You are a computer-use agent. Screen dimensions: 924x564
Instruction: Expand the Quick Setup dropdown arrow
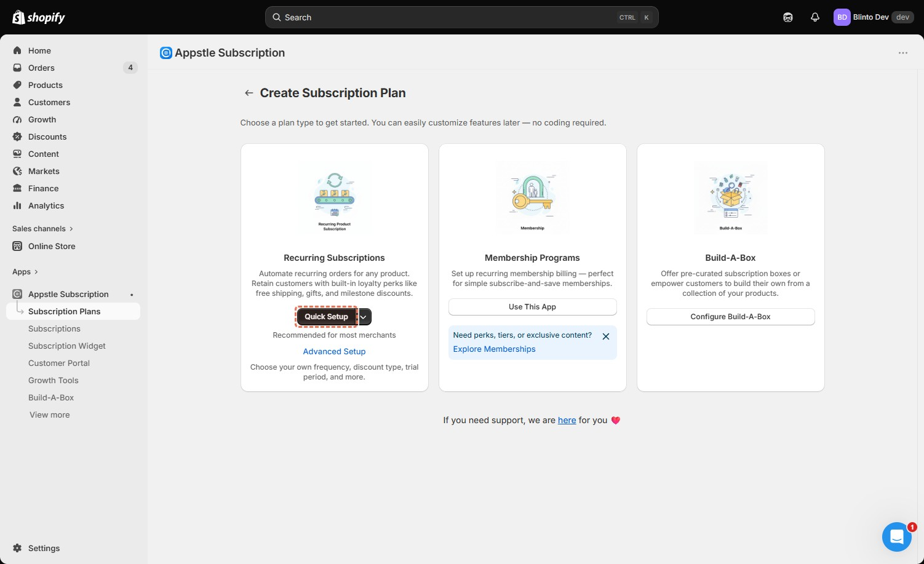(x=364, y=317)
